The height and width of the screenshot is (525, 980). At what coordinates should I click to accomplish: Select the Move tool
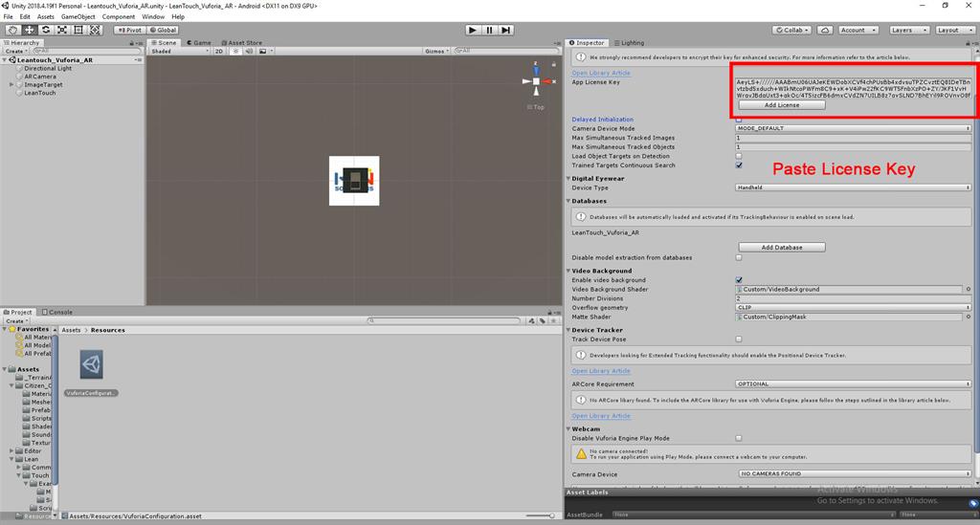[29, 30]
